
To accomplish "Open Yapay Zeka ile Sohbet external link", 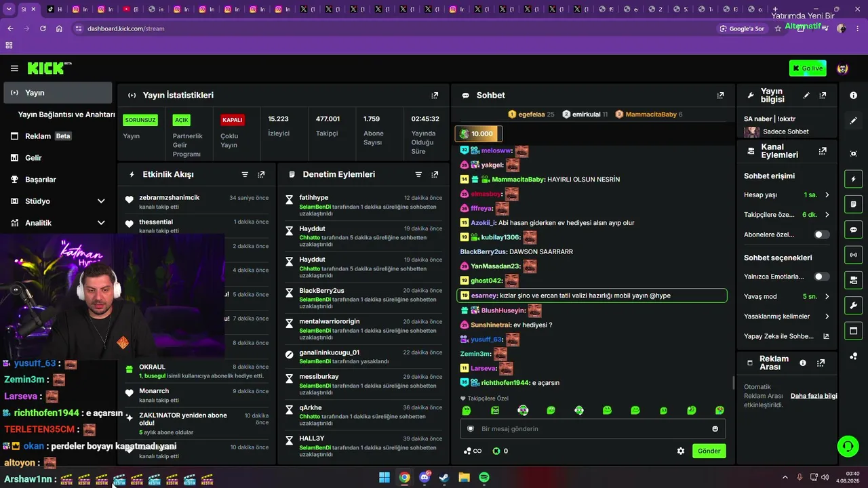I will (826, 336).
